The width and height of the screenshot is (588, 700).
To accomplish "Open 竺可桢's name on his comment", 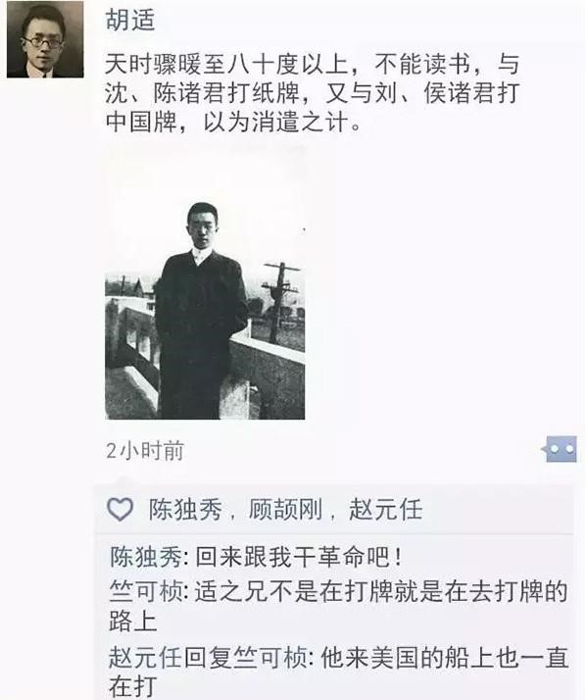I will point(146,591).
